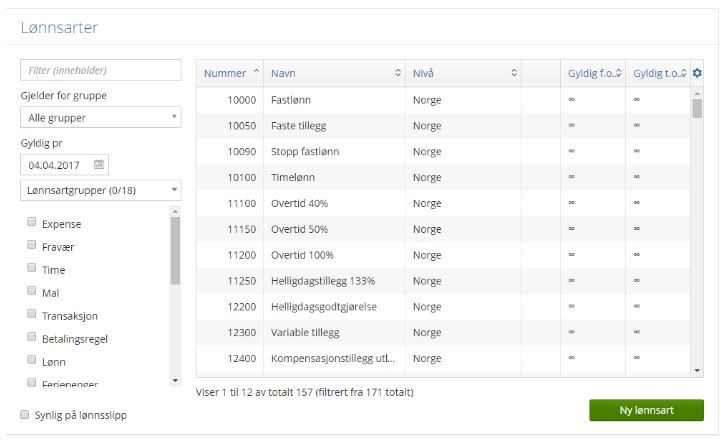Tick the Transaksjon checkbox
721x440 pixels.
click(33, 315)
